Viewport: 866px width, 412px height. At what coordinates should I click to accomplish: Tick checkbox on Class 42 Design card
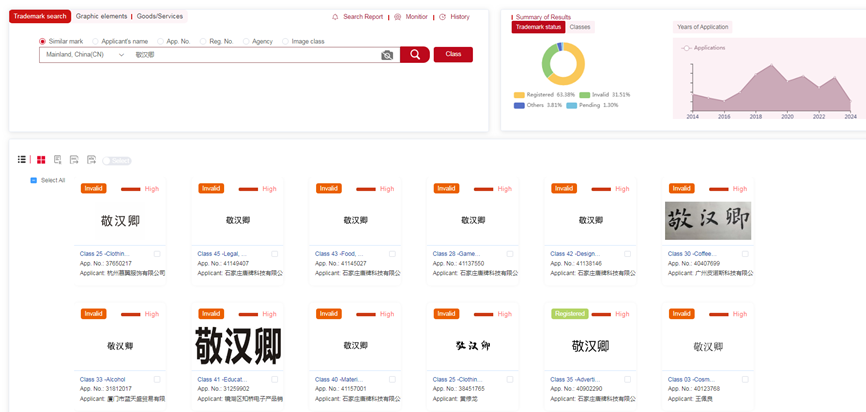(628, 254)
